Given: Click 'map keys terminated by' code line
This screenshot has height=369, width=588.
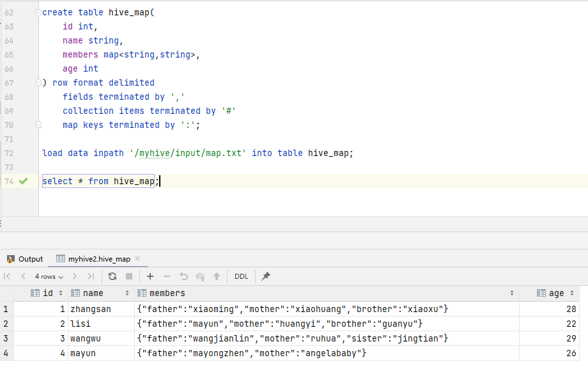Looking at the screenshot, I should [x=131, y=125].
